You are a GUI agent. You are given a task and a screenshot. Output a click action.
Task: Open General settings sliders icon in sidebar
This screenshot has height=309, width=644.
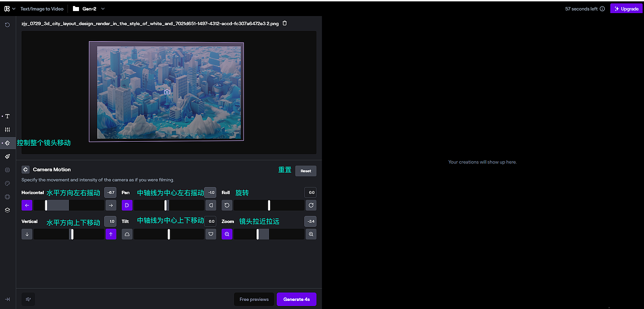[8, 130]
